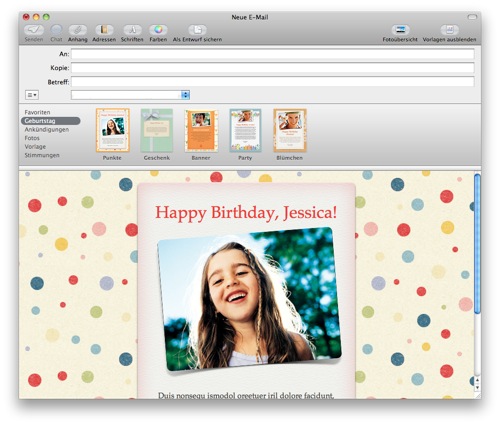500x425 pixels.
Task: Open the Farben color wheel icon
Action: 158,30
